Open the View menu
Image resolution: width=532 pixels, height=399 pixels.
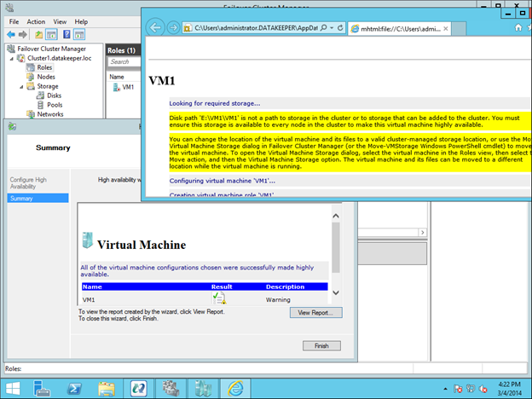click(60, 21)
